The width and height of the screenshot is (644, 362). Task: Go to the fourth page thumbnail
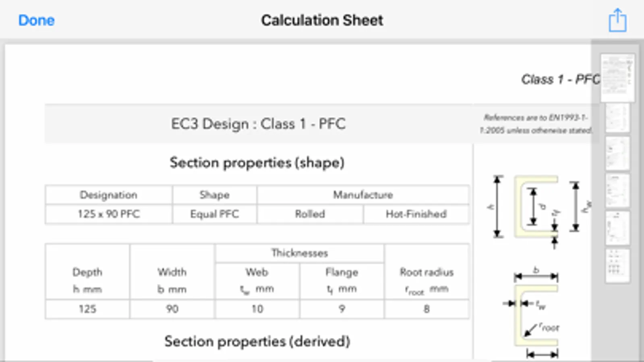[x=617, y=190]
